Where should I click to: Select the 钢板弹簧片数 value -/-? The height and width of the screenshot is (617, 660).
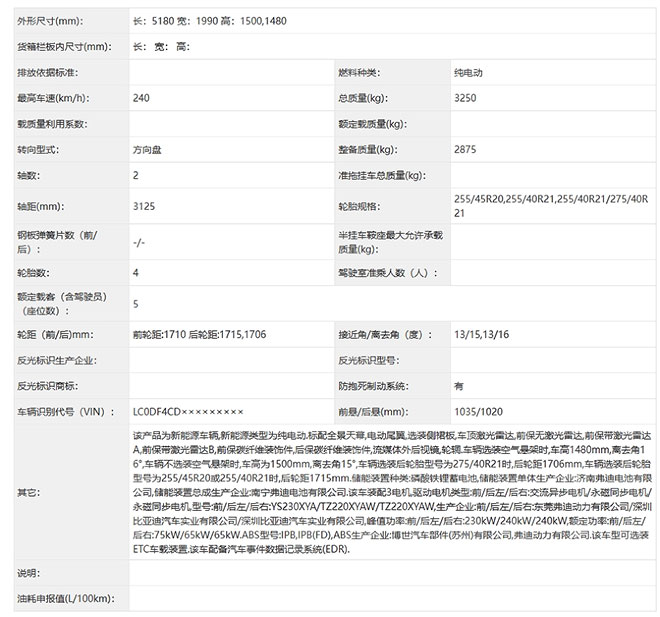pos(138,242)
